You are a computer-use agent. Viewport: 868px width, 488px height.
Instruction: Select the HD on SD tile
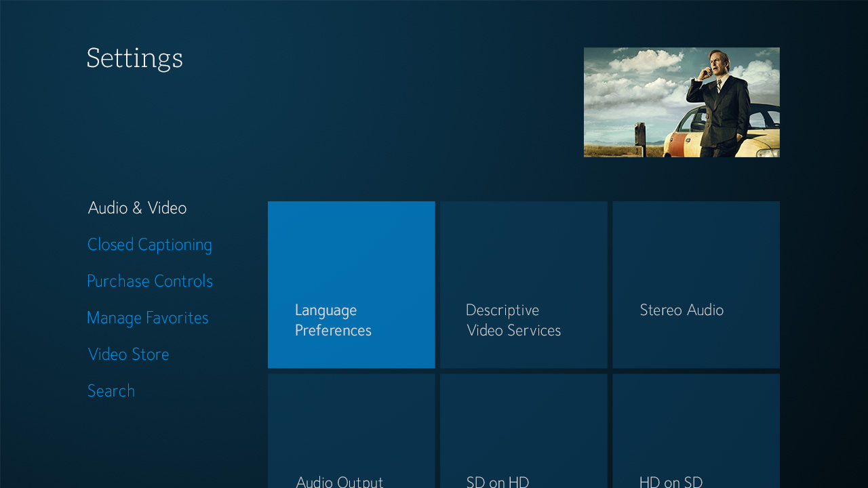click(x=696, y=431)
